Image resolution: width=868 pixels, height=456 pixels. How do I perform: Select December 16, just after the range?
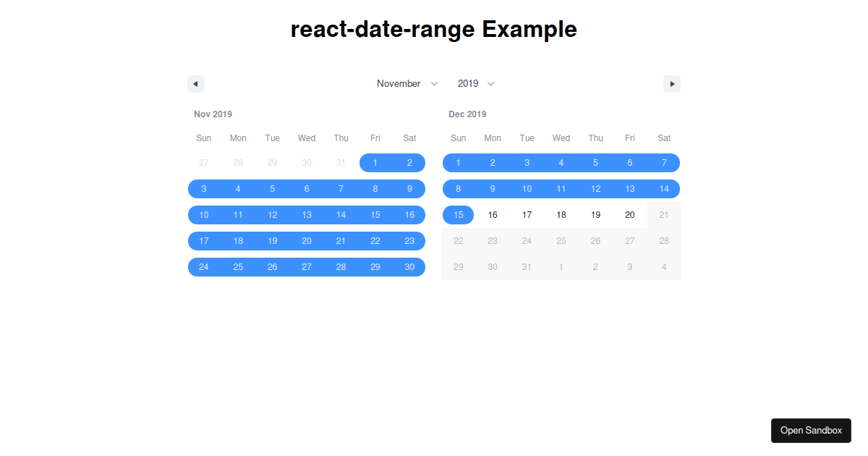coord(493,214)
